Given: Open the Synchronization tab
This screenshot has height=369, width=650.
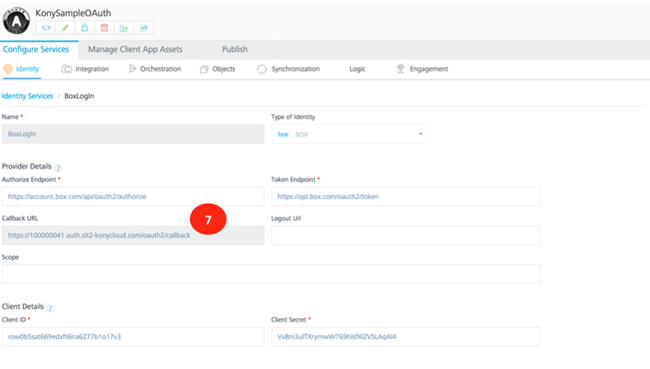Looking at the screenshot, I should [289, 69].
